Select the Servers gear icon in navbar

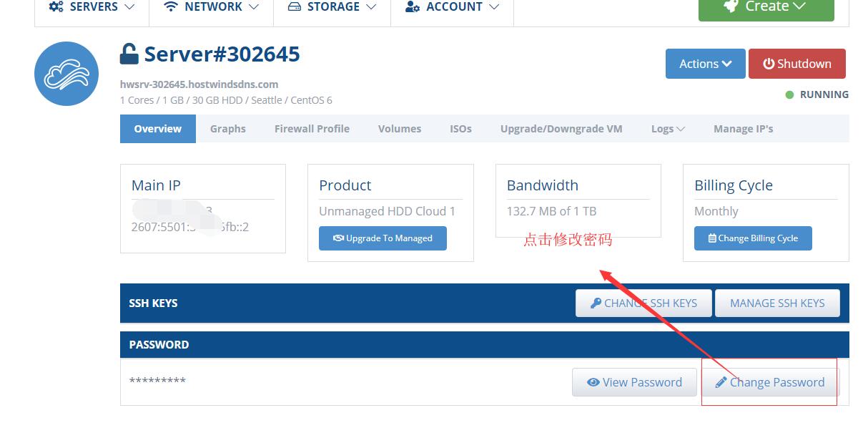[x=54, y=6]
